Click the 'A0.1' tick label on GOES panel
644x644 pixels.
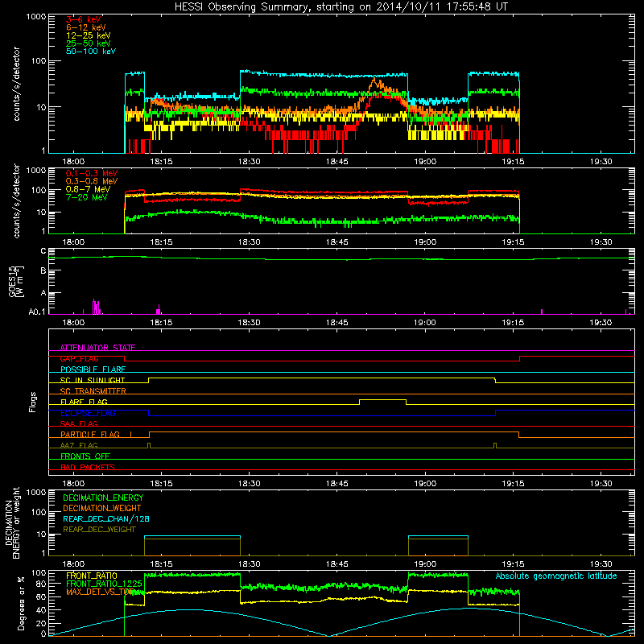click(x=37, y=312)
